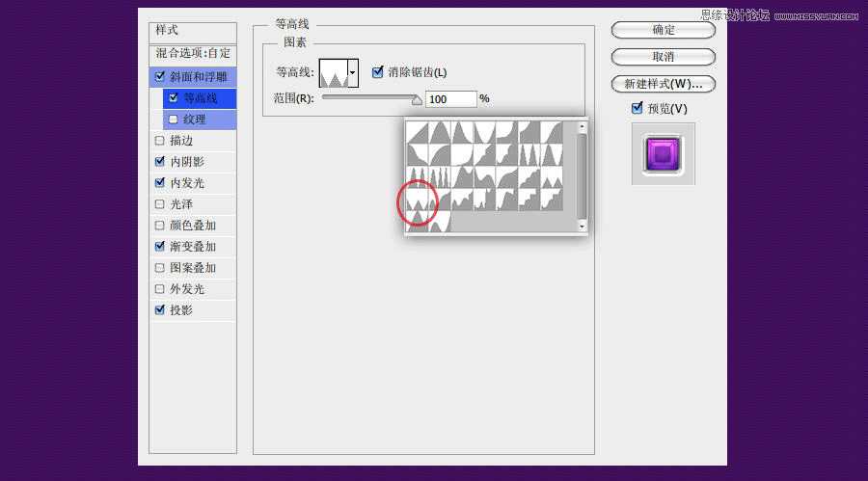Image resolution: width=868 pixels, height=481 pixels.
Task: Click the purple gem style preview thumbnail
Action: pos(663,153)
